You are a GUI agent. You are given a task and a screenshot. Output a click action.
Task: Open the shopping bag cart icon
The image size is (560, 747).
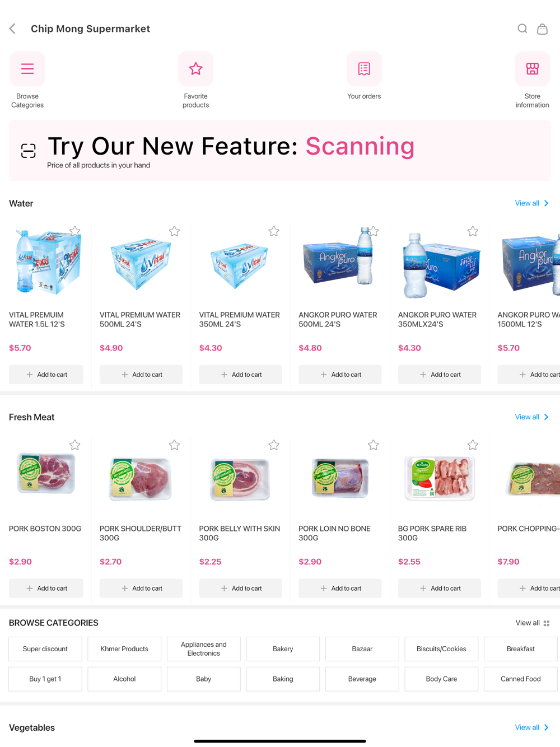click(542, 29)
